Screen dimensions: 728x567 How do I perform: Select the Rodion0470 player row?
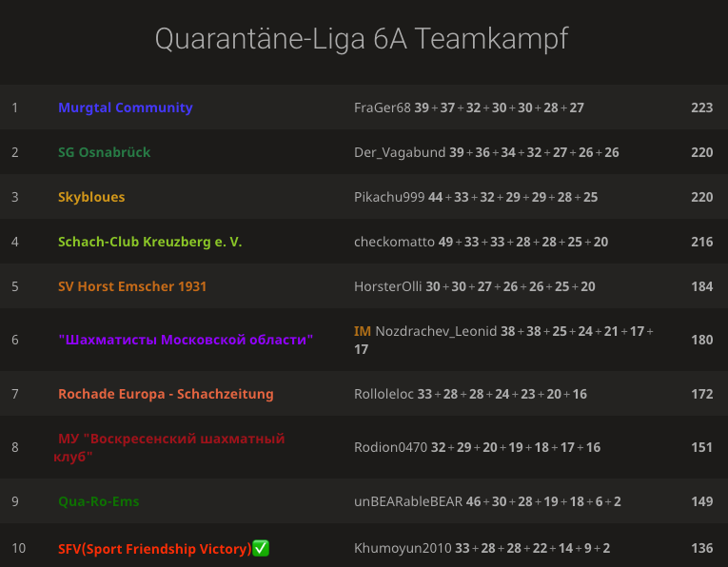point(364,447)
